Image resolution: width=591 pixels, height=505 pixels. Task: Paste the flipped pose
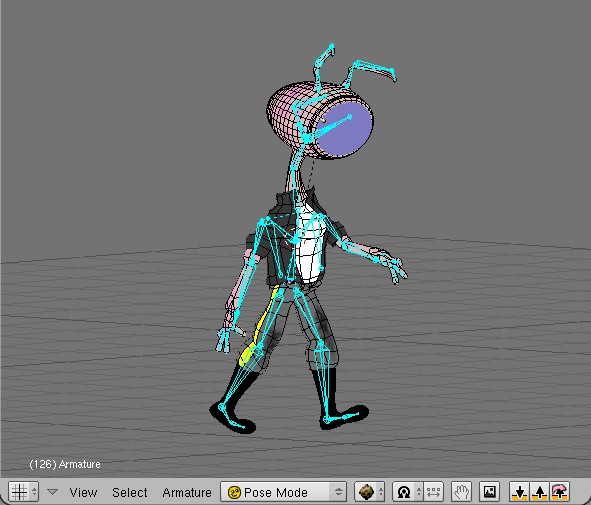point(560,492)
